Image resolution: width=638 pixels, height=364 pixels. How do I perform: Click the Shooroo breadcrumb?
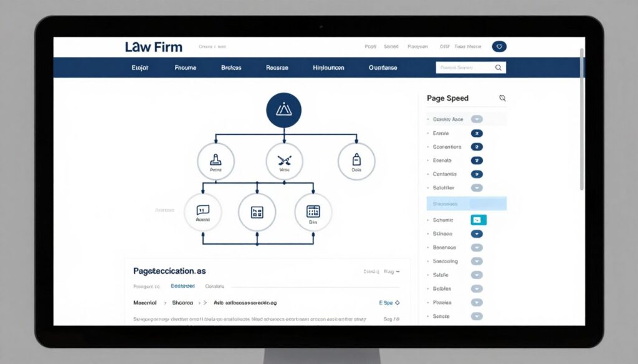[183, 302]
